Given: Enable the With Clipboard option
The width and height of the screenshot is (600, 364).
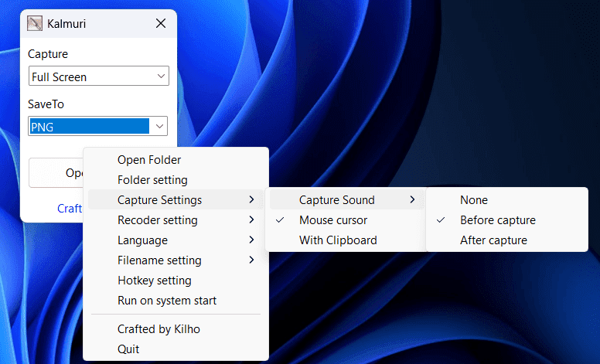Looking at the screenshot, I should (x=346, y=240).
